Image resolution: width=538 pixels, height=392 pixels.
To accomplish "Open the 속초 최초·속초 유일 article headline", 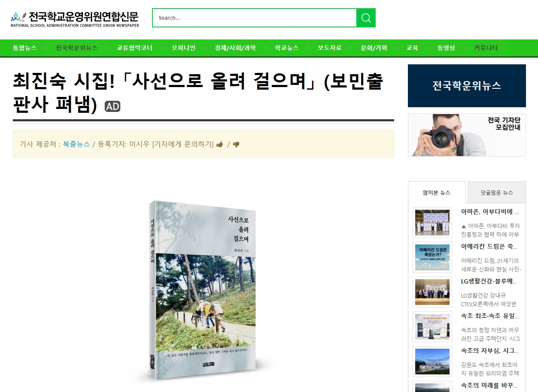I will click(490, 316).
